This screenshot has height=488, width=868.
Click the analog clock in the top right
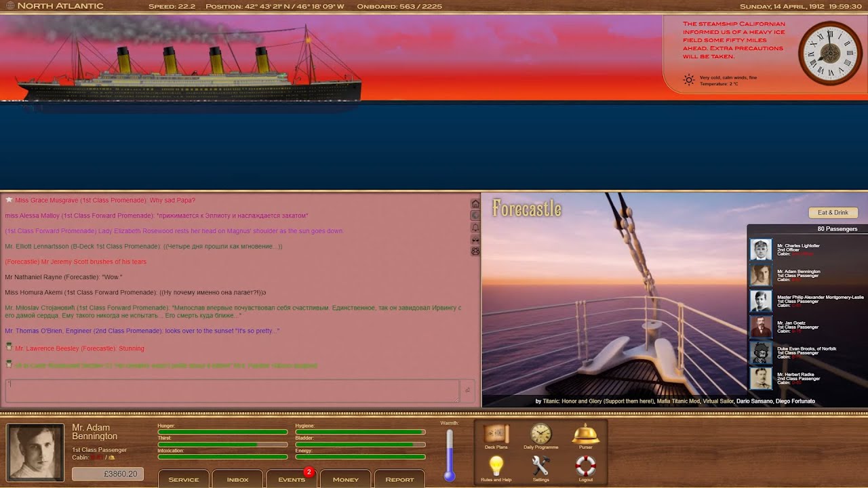pos(830,53)
